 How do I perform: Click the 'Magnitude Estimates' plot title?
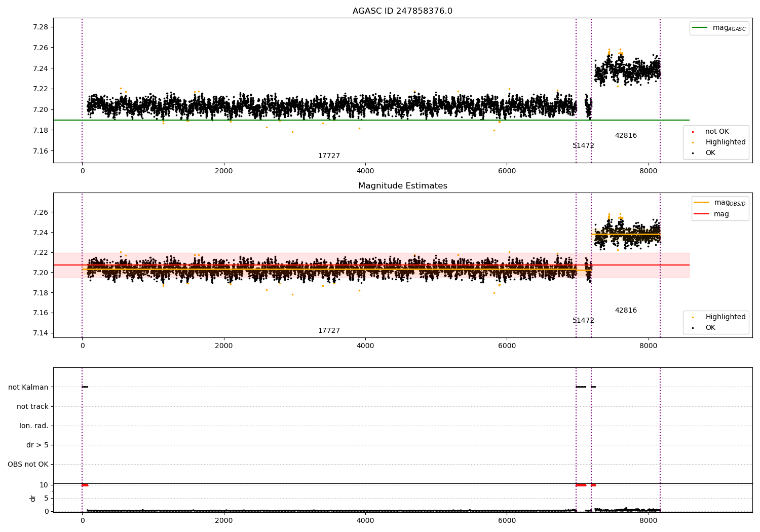tap(402, 186)
